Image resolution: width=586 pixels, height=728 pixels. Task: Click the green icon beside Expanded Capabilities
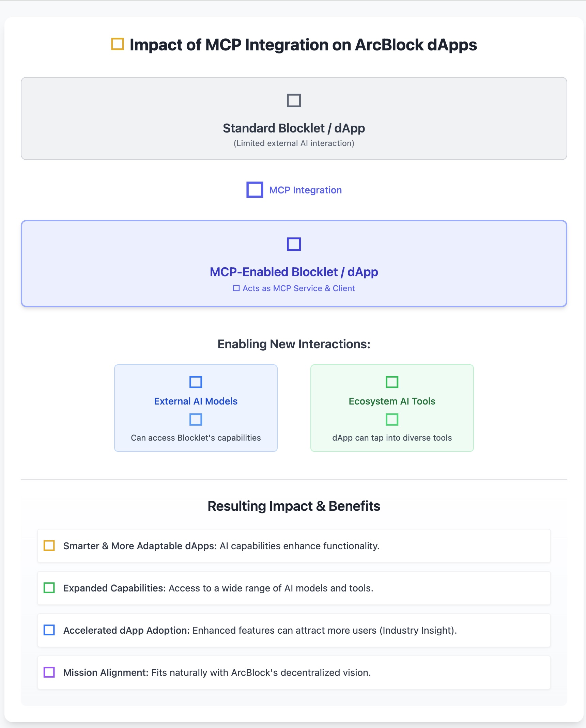pyautogui.click(x=49, y=588)
